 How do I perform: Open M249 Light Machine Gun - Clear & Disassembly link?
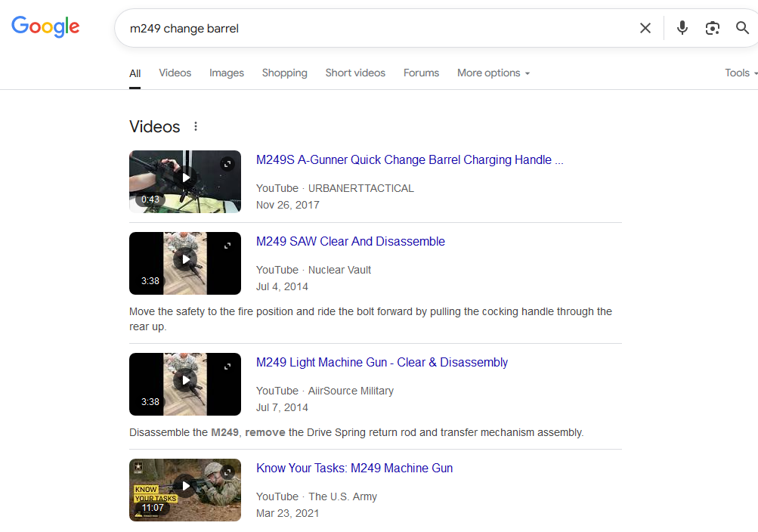382,363
